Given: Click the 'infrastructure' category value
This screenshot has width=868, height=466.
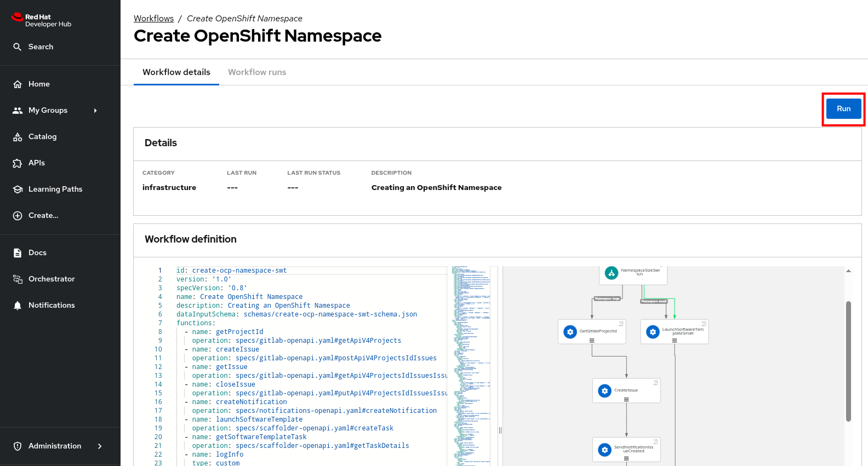Looking at the screenshot, I should [x=169, y=188].
